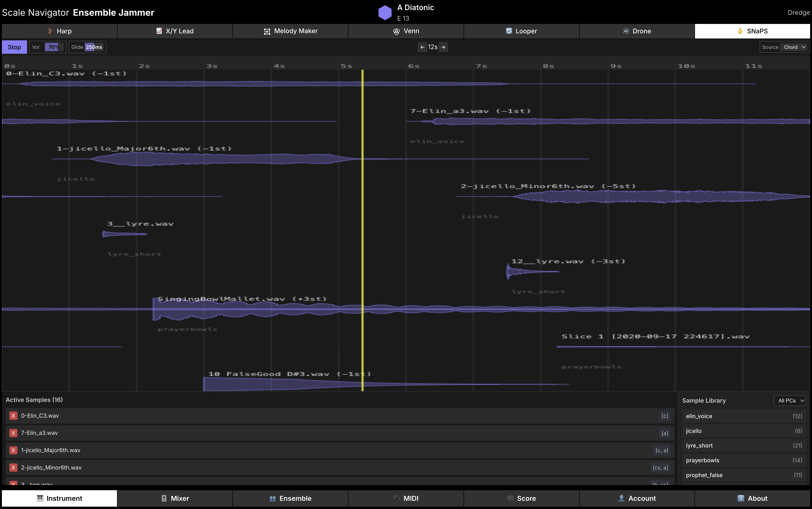Remove the 0-Elin_C3.wav sample
The image size is (812, 509).
click(13, 416)
